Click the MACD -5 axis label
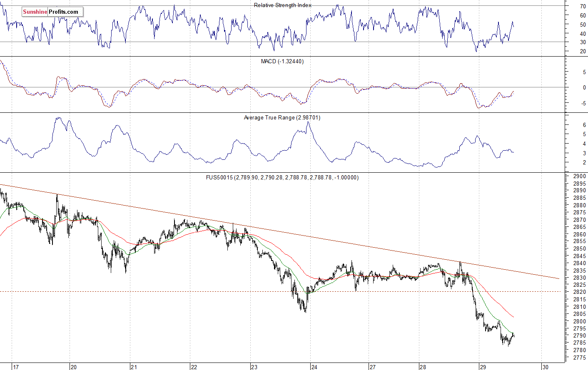 point(583,103)
